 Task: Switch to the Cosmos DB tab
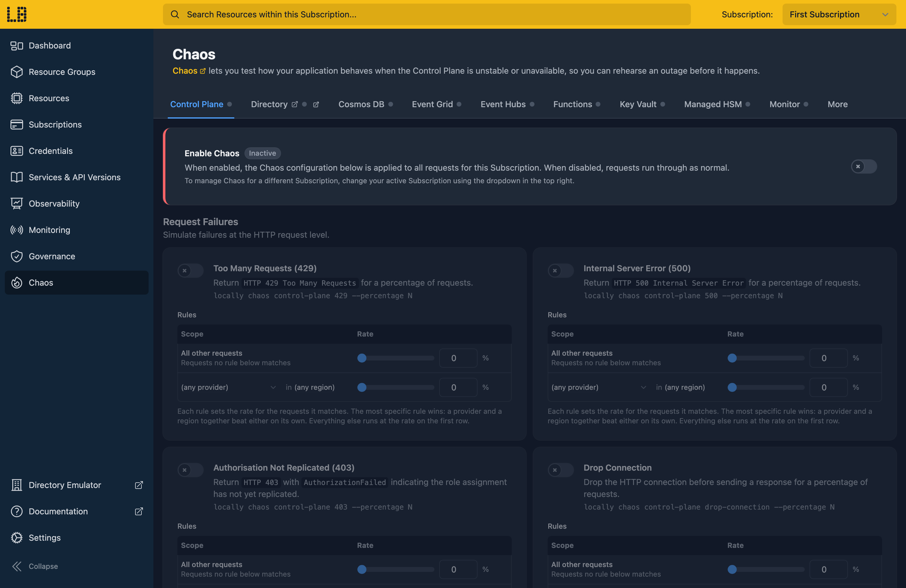[x=366, y=104]
